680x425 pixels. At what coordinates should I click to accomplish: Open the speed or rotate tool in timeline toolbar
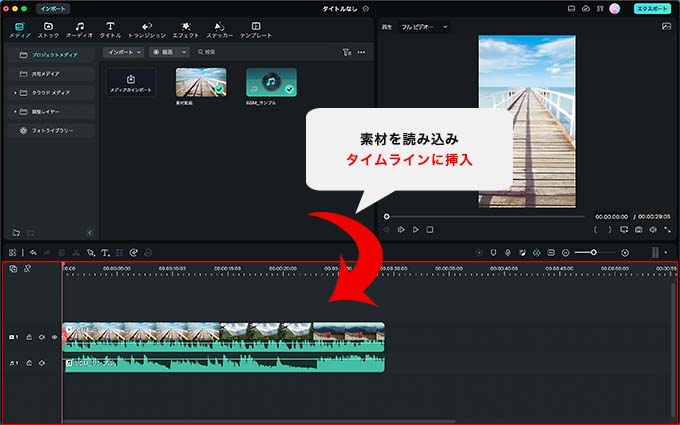click(134, 253)
